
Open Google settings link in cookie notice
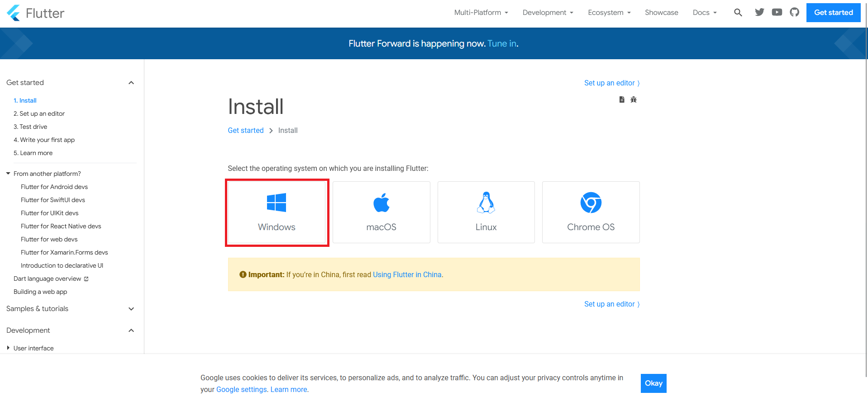click(x=242, y=389)
